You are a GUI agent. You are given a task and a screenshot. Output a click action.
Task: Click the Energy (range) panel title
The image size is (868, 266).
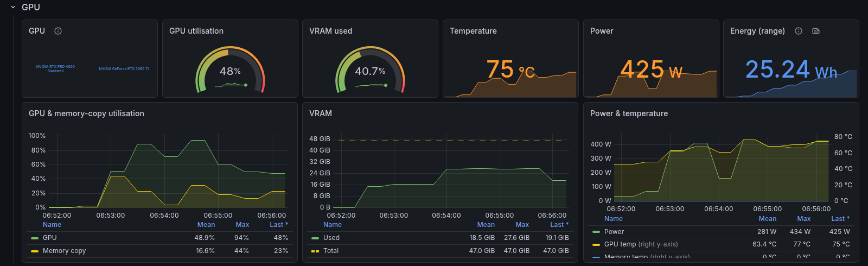[757, 31]
